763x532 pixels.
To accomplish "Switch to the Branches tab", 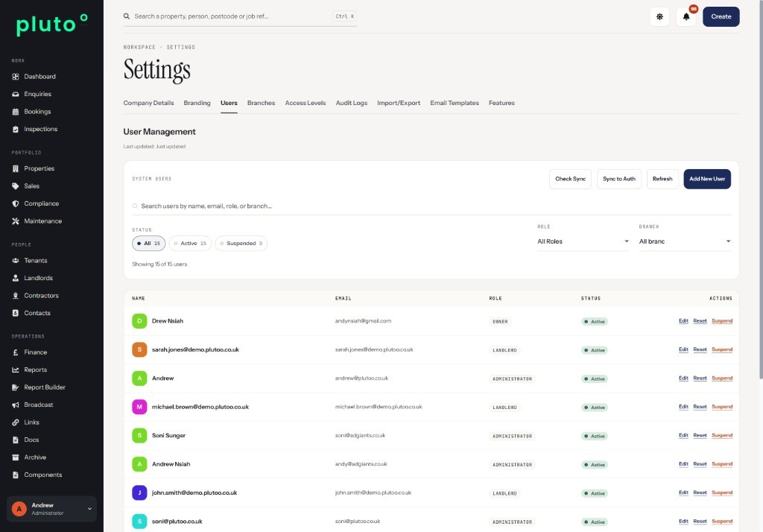I will click(x=261, y=103).
